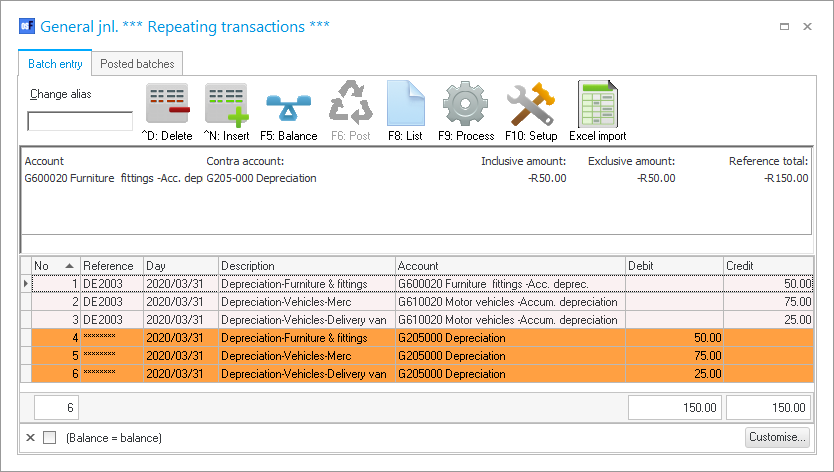Click the Reference column header

tap(110, 266)
